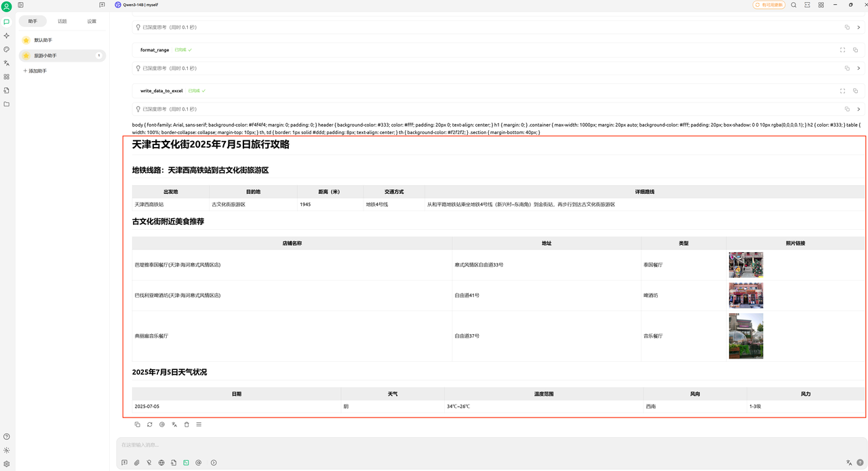The width and height of the screenshot is (868, 471).
Task: Regenerate the assistant response
Action: point(149,424)
